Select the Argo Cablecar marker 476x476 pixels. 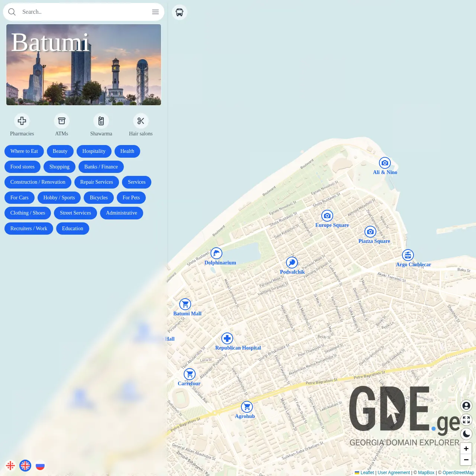click(408, 255)
